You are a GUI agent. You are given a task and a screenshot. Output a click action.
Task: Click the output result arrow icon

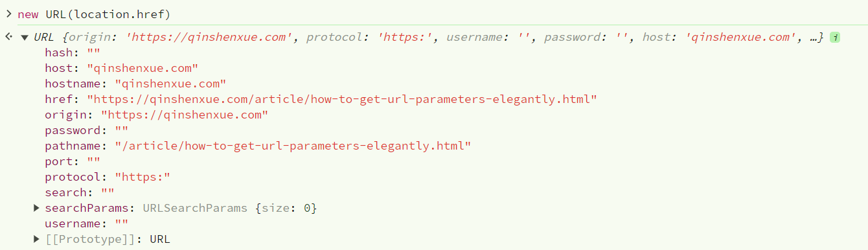pos(8,37)
